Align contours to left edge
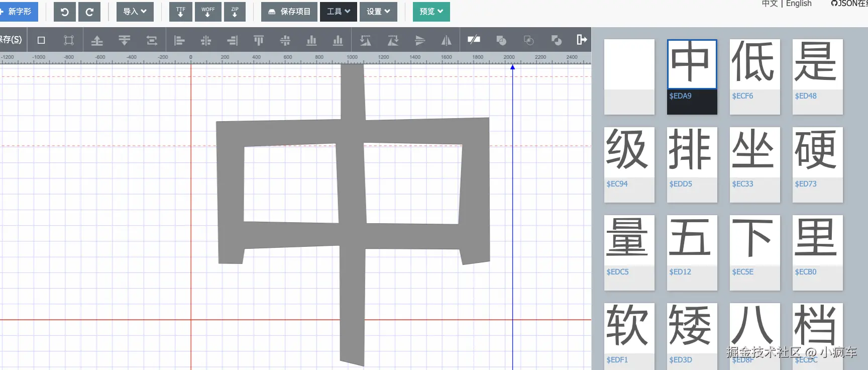The image size is (868, 370). coord(179,40)
